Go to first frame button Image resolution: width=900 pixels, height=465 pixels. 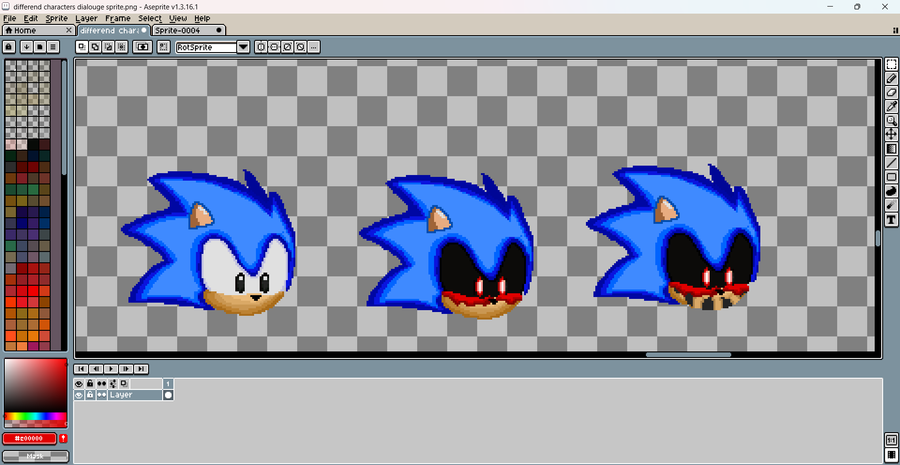pos(81,369)
